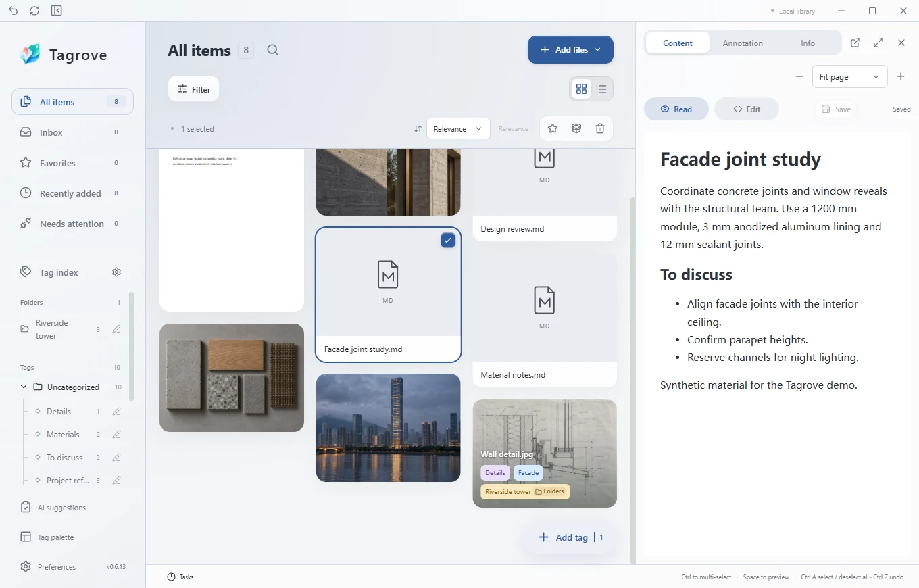Open the Info tab

(x=808, y=43)
